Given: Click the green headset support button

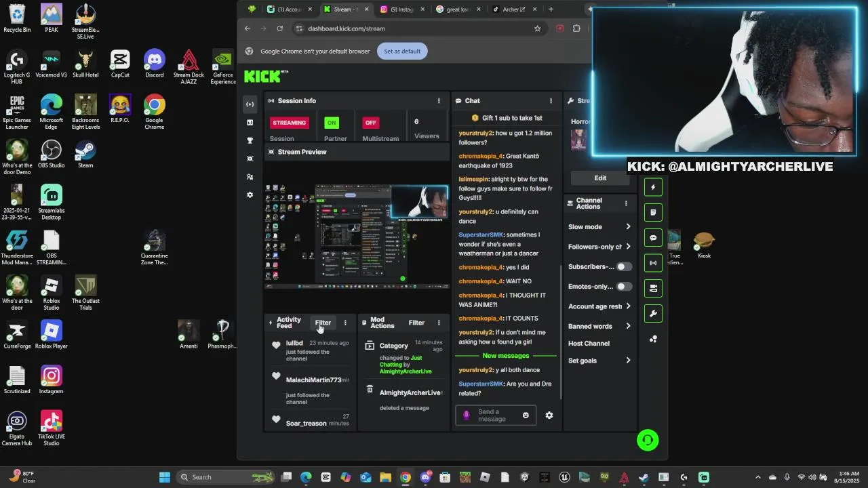Looking at the screenshot, I should pyautogui.click(x=648, y=441).
